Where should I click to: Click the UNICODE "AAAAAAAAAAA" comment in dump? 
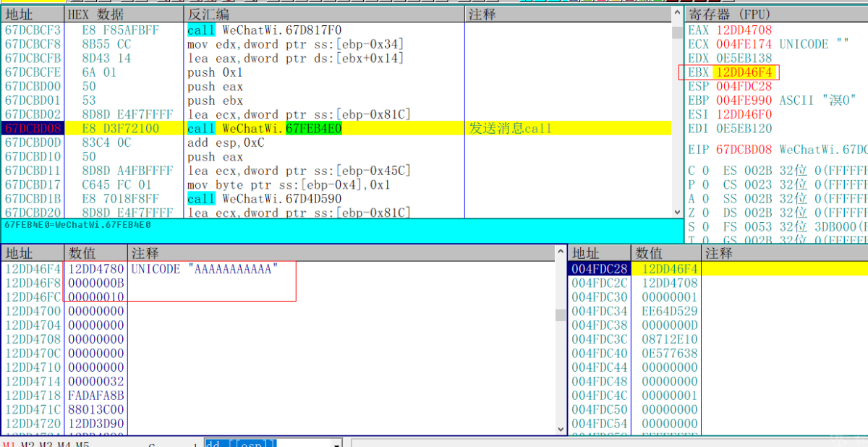tap(205, 269)
